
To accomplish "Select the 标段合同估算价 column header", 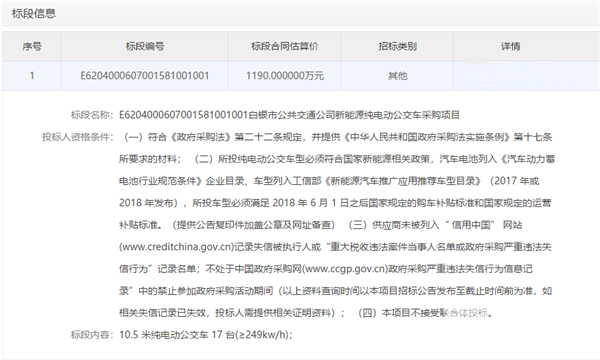I will coord(284,46).
